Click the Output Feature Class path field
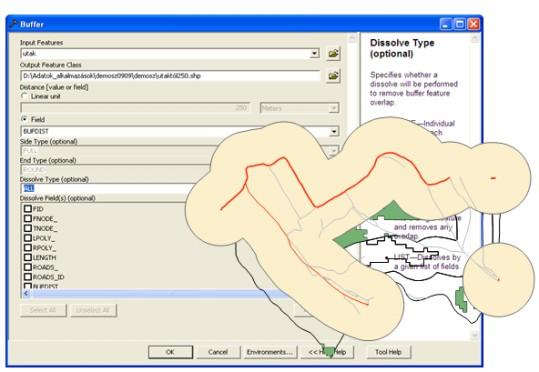The image size is (539, 372). click(170, 76)
